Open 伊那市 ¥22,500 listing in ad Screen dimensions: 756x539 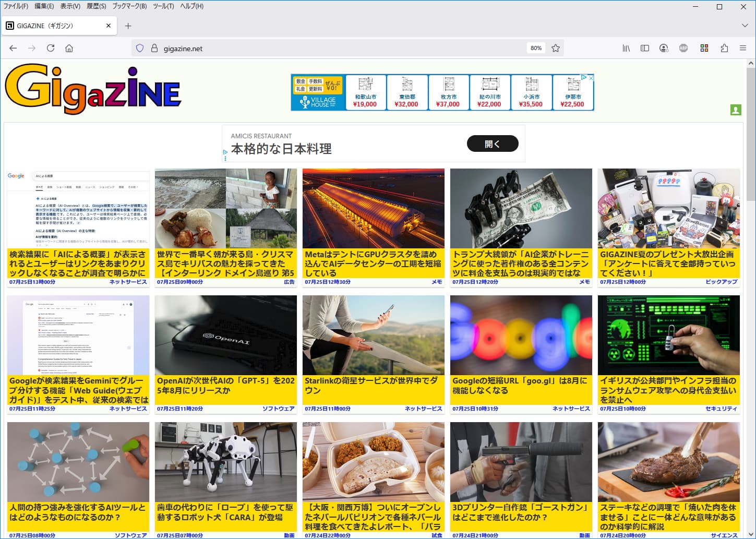pyautogui.click(x=572, y=92)
